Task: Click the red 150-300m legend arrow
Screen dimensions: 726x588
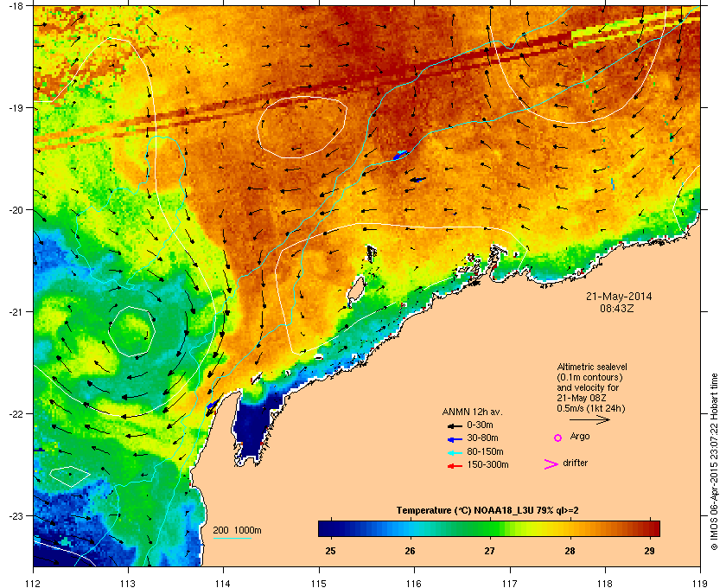Action: [x=455, y=466]
